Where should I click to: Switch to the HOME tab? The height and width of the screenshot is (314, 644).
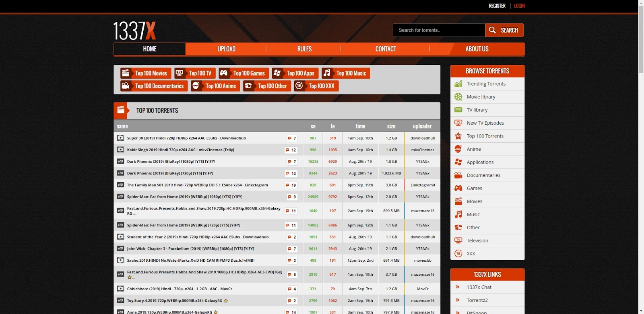click(150, 49)
